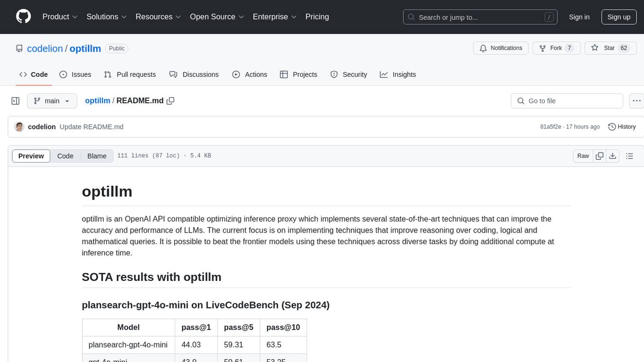Image resolution: width=644 pixels, height=362 pixels.
Task: Download the raw file
Action: (613, 156)
